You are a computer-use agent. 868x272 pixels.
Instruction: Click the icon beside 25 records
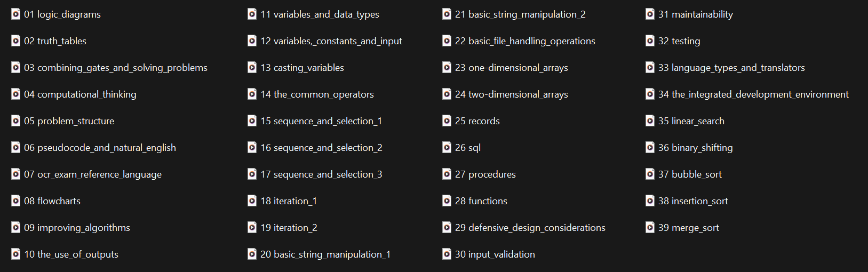[x=447, y=121]
